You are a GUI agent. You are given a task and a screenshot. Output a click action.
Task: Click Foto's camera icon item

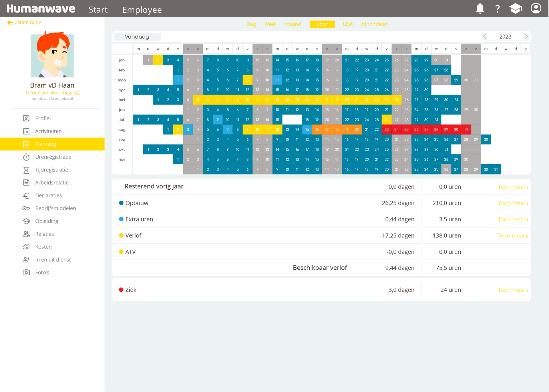pyautogui.click(x=42, y=273)
